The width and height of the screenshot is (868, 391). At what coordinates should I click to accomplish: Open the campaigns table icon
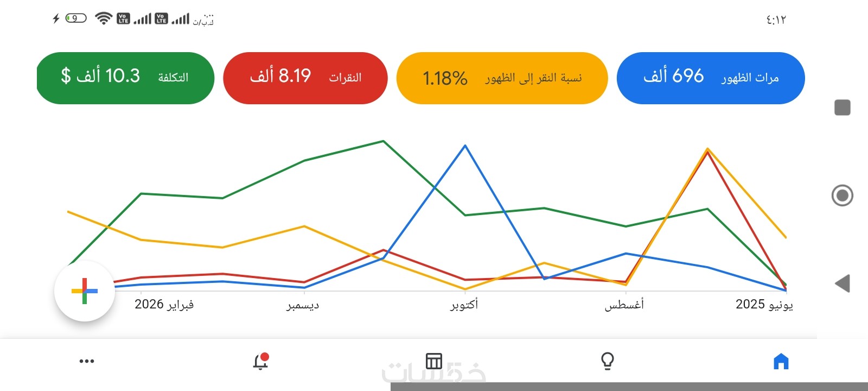(x=434, y=361)
